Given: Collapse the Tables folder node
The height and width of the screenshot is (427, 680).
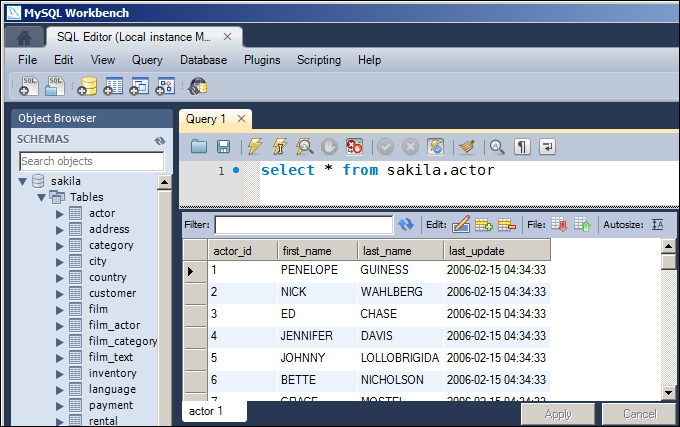Looking at the screenshot, I should pos(41,197).
